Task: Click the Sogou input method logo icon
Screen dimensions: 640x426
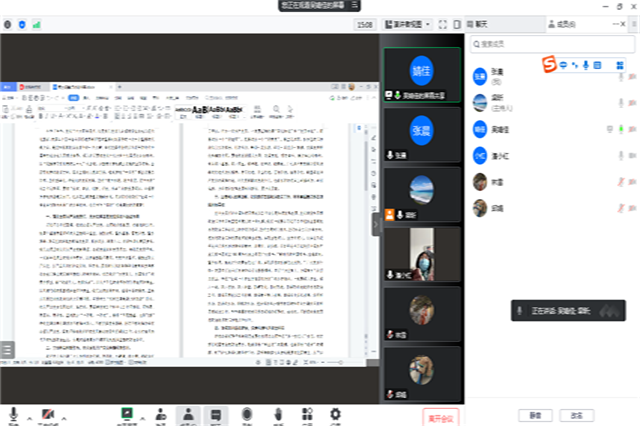Action: 549,65
